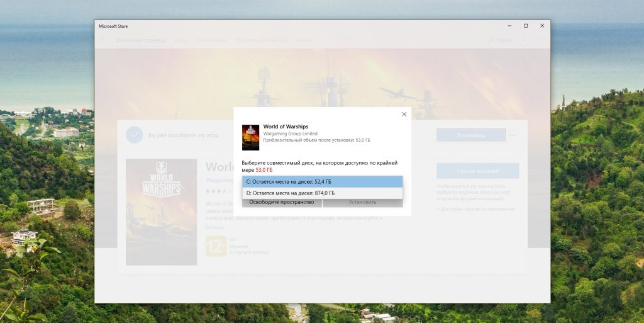Screen dimensions: 644x323
Task: Close the drive selection dialog
Action: [404, 115]
